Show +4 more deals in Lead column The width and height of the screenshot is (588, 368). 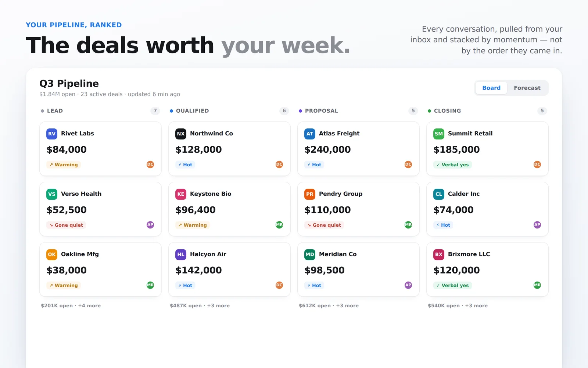tap(89, 305)
